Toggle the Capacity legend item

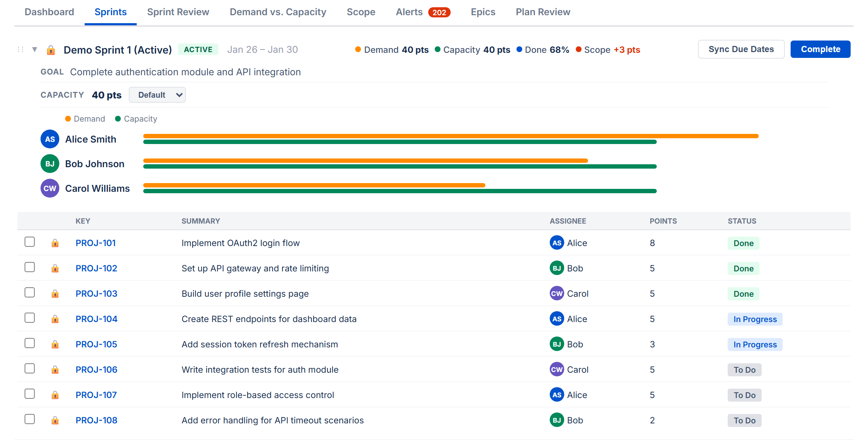(136, 119)
